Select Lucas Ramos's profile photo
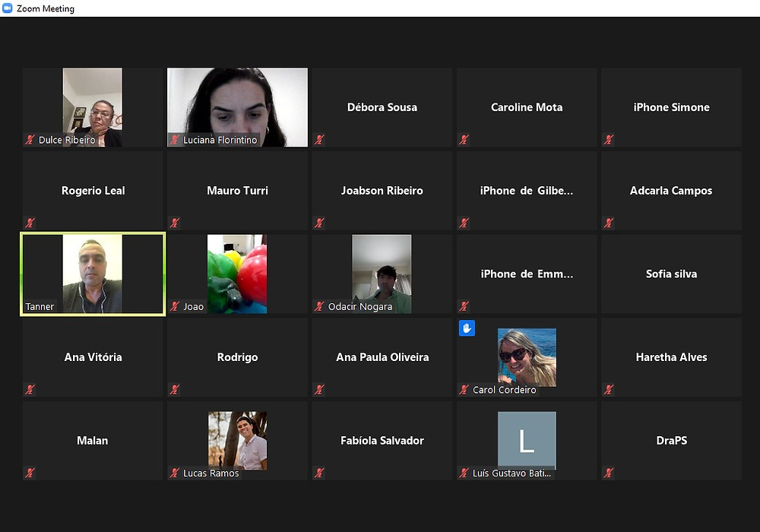760x532 pixels. pyautogui.click(x=237, y=441)
